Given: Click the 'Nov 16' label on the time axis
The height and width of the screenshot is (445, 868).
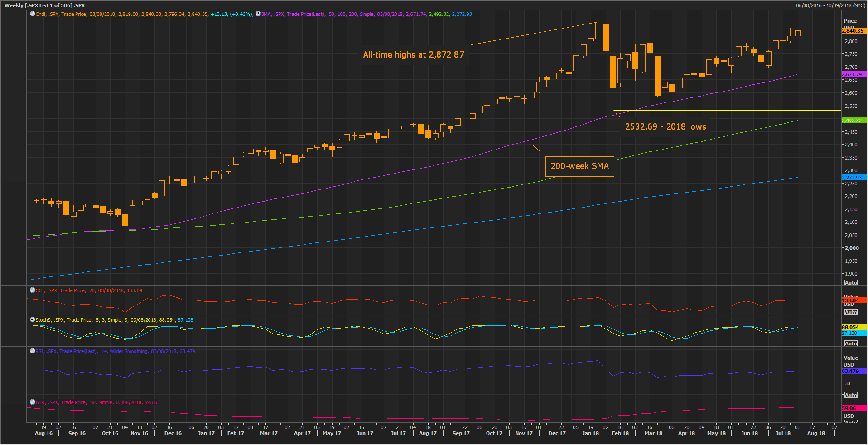Looking at the screenshot, I should 140,433.
